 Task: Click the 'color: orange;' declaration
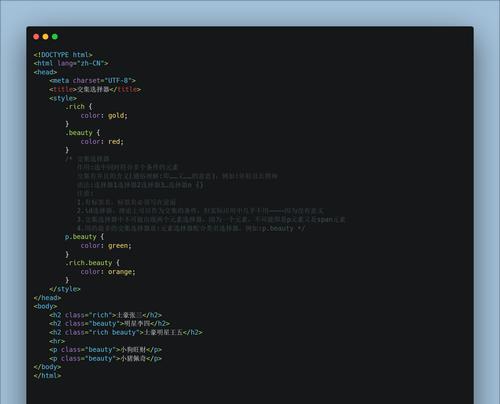coord(108,272)
